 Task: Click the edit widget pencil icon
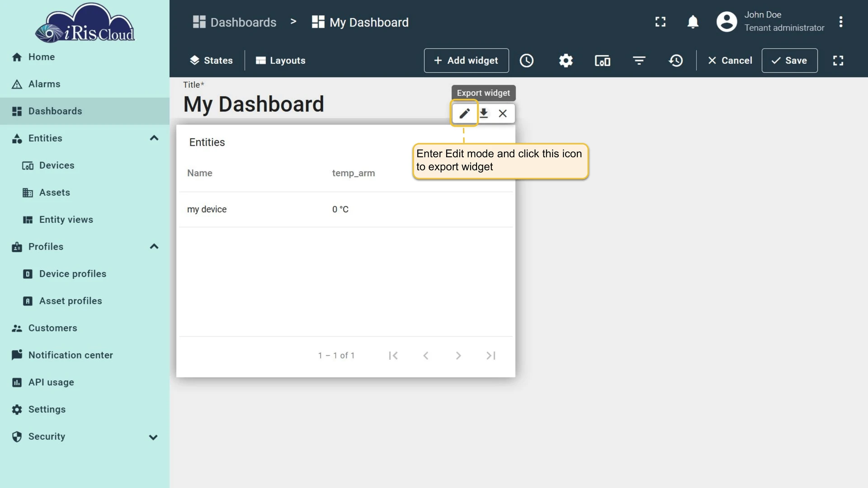click(x=464, y=113)
